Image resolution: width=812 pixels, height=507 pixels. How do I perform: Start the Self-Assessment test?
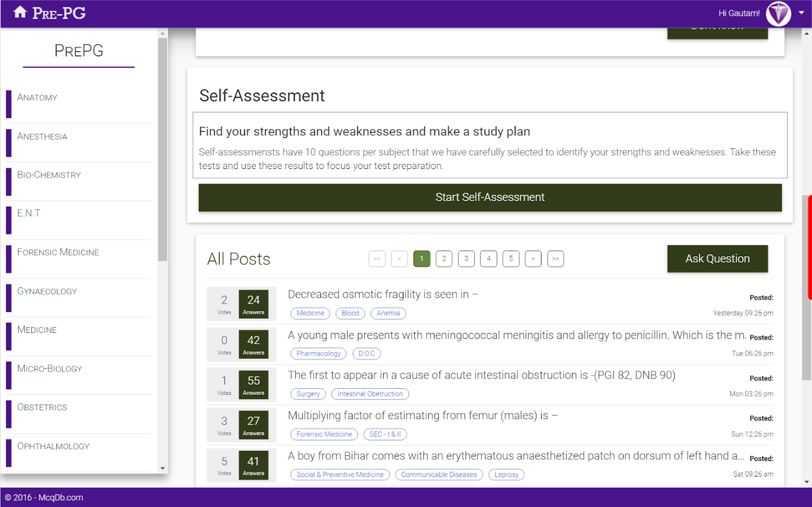coord(490,198)
